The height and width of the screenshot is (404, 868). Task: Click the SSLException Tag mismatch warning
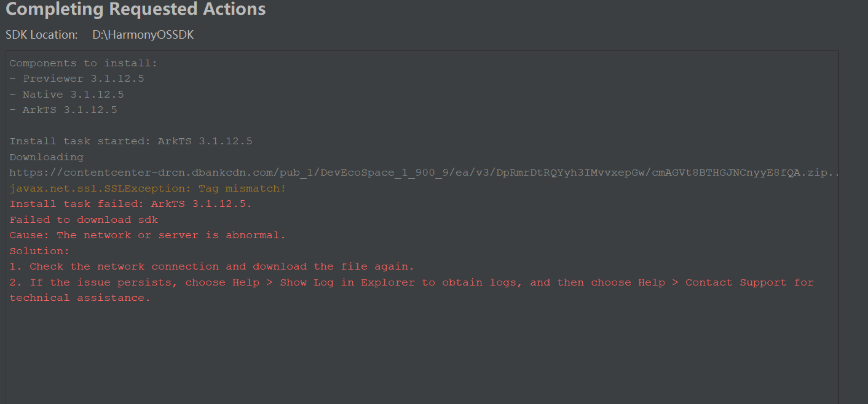[x=148, y=188]
